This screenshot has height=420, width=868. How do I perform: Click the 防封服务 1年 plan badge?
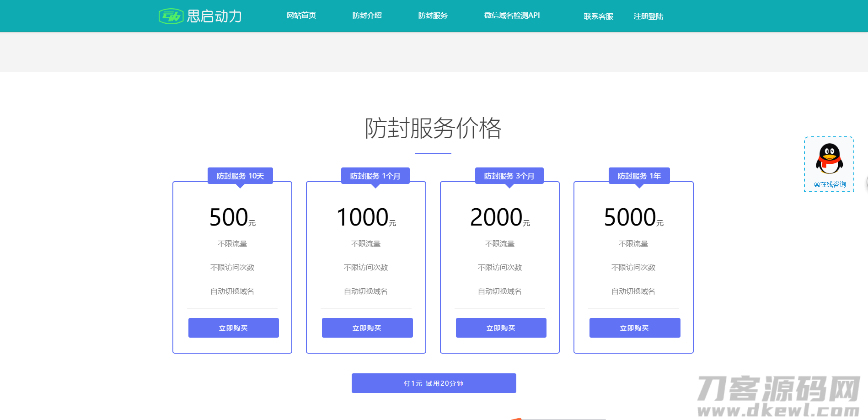tap(639, 175)
